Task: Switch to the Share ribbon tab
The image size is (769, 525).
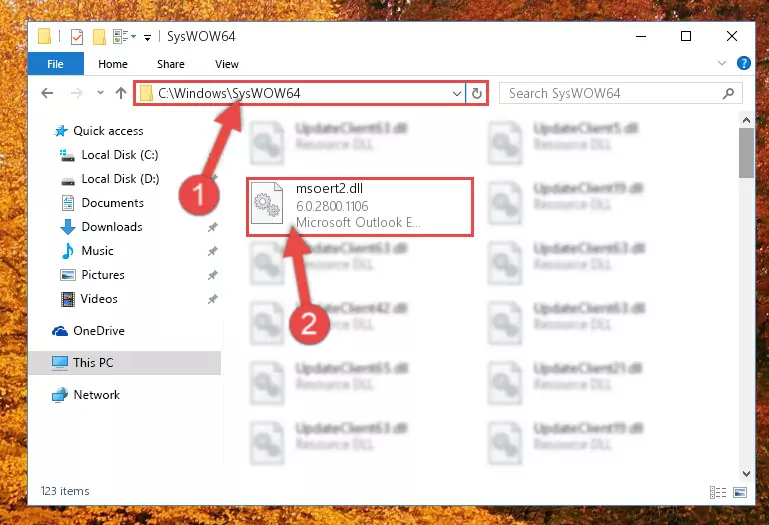Action: point(171,64)
